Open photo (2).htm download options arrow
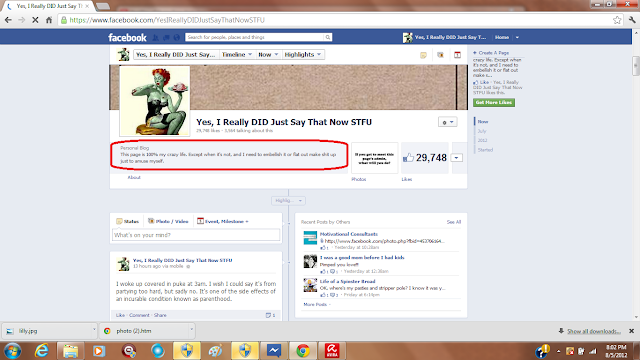Screen dimensions: 640x360 [191, 329]
